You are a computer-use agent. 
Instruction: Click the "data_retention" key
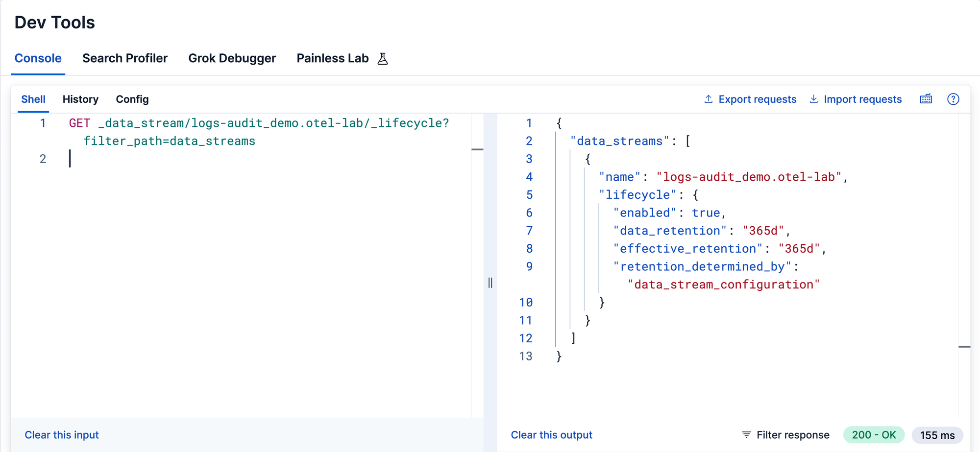point(670,231)
